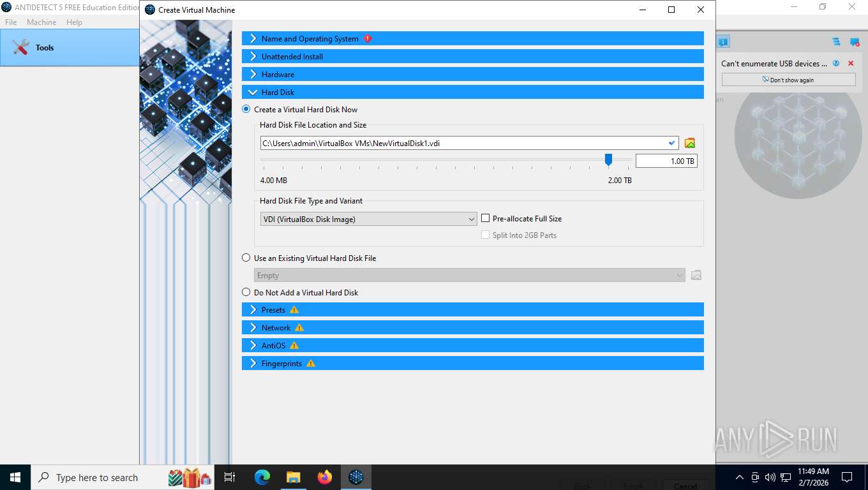This screenshot has width=868, height=490.
Task: Click the 1.00 TB size field
Action: point(666,161)
